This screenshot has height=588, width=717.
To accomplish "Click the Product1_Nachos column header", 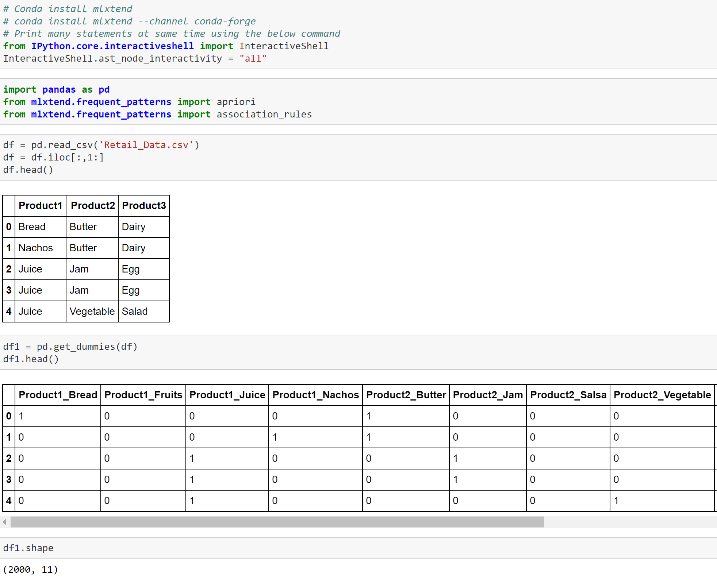I will click(315, 395).
